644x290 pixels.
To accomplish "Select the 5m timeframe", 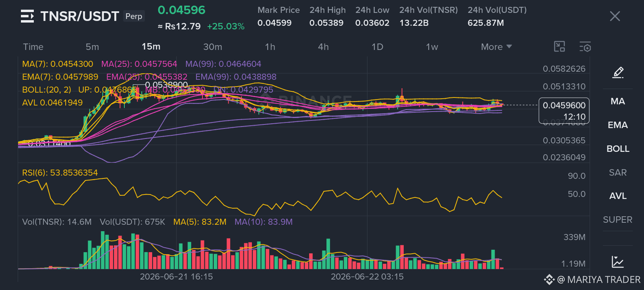I will point(92,47).
